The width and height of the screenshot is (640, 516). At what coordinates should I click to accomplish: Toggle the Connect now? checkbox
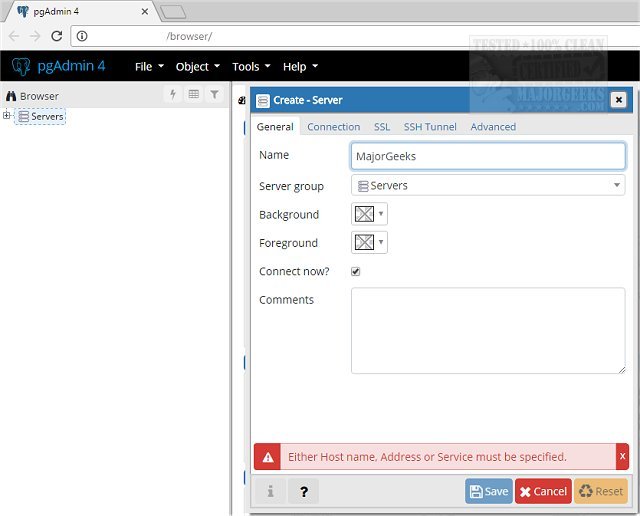tap(356, 271)
